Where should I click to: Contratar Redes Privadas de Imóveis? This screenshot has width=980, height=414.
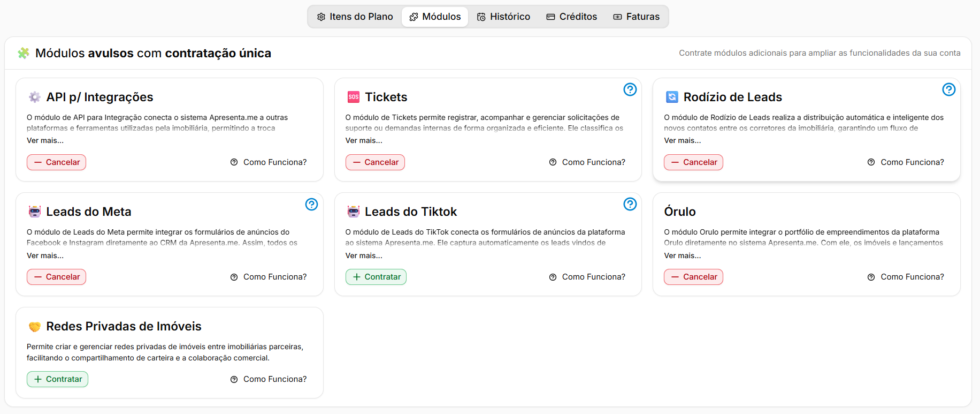(57, 379)
